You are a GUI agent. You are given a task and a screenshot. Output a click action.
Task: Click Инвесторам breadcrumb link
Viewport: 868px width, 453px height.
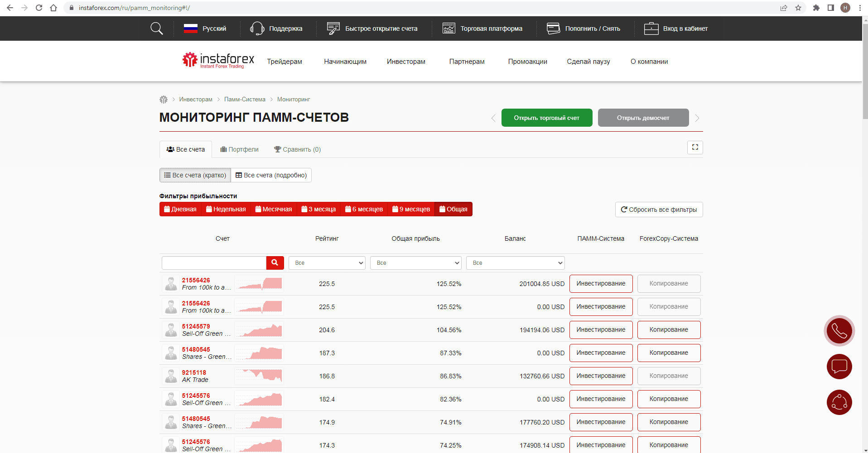click(196, 100)
